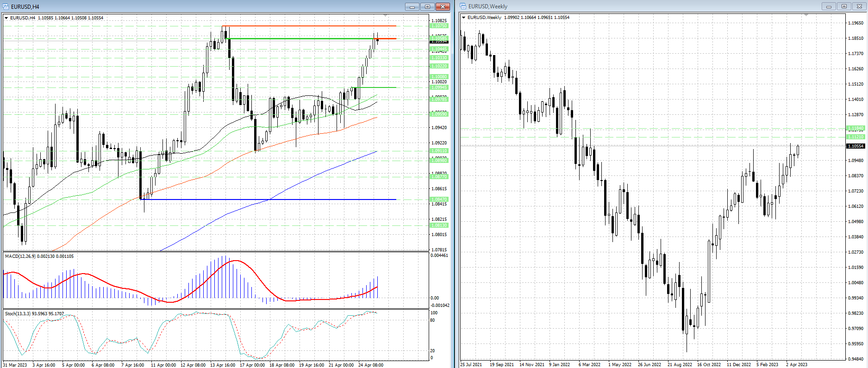This screenshot has height=368, width=868.
Task: Open the dropdown arrow beside EURUSD,Weekly label
Action: (464, 18)
